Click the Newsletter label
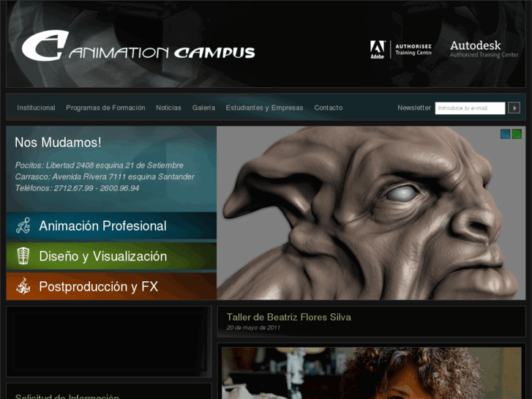Viewport: 532px width, 399px height. [414, 108]
